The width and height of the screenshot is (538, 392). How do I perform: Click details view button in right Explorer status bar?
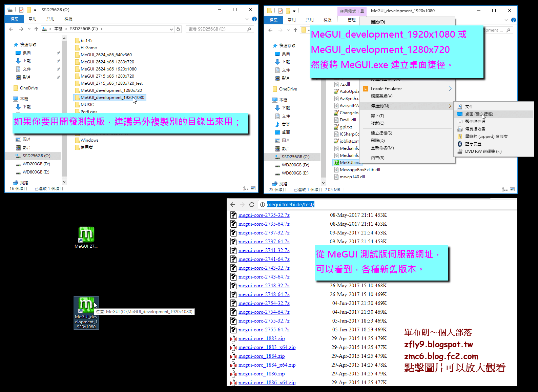505,189
